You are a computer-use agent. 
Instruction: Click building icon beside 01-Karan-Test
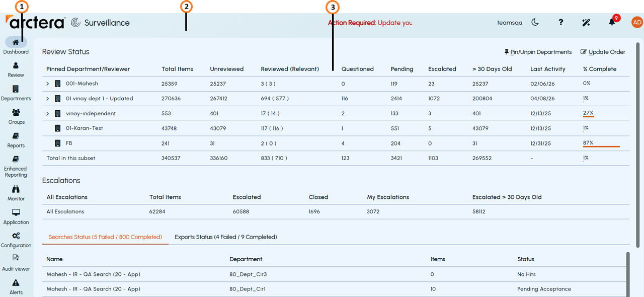pyautogui.click(x=58, y=128)
